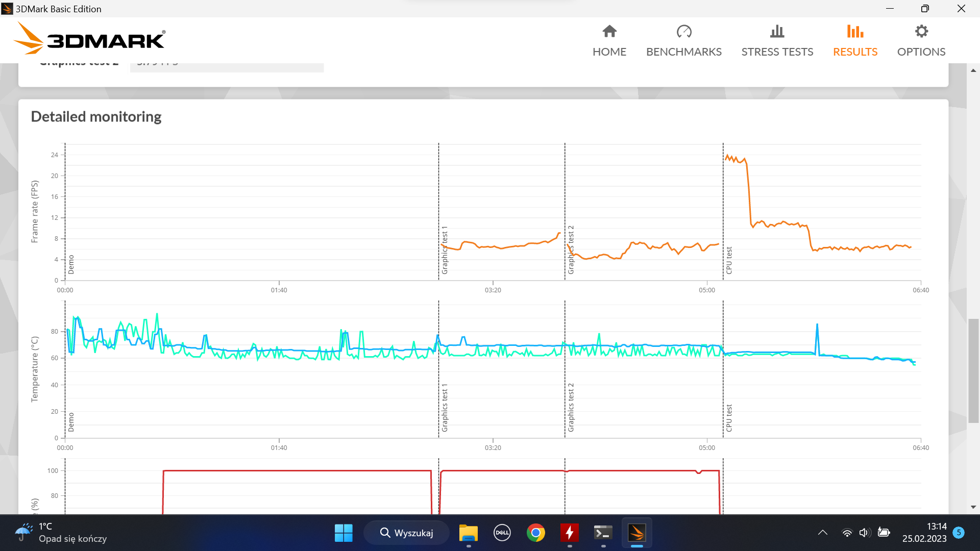Open the red lightning bolt taskbar app

(x=569, y=533)
